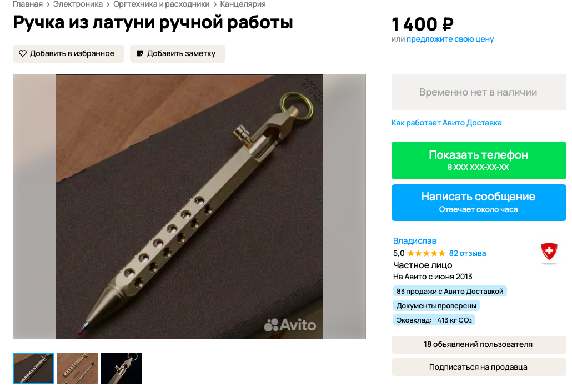572x392 pixels.
Task: Click Подписаться на продавца button
Action: click(479, 367)
